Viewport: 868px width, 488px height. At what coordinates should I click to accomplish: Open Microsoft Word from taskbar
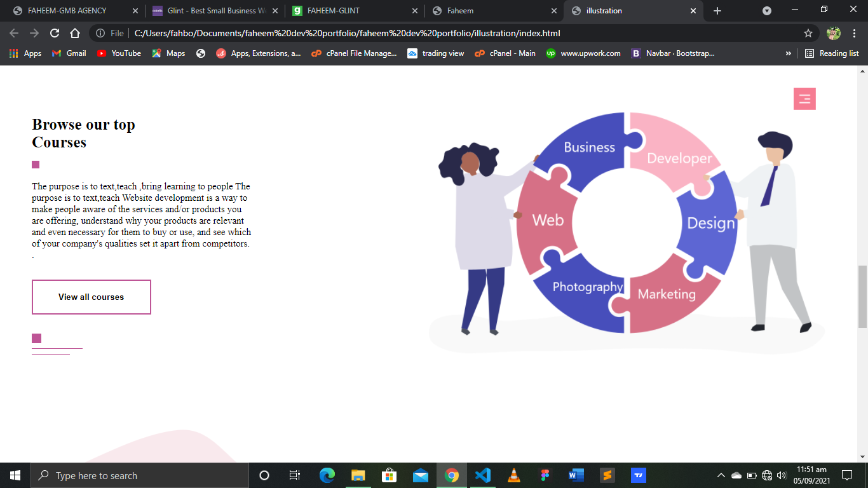tap(576, 475)
